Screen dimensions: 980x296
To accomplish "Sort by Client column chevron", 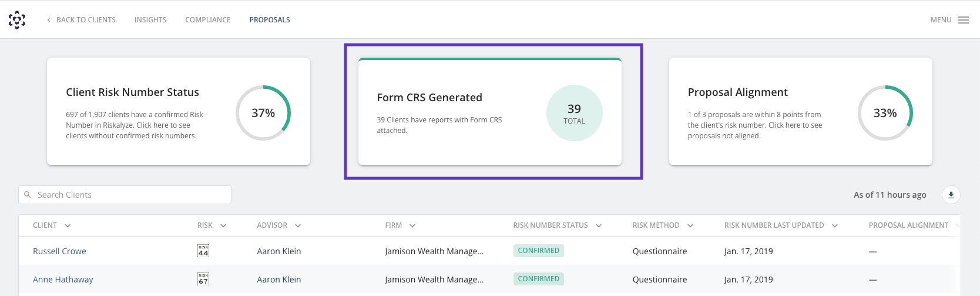I will pos(68,225).
